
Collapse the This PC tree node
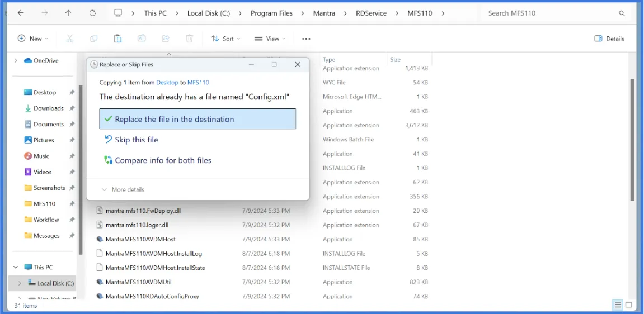tap(16, 267)
